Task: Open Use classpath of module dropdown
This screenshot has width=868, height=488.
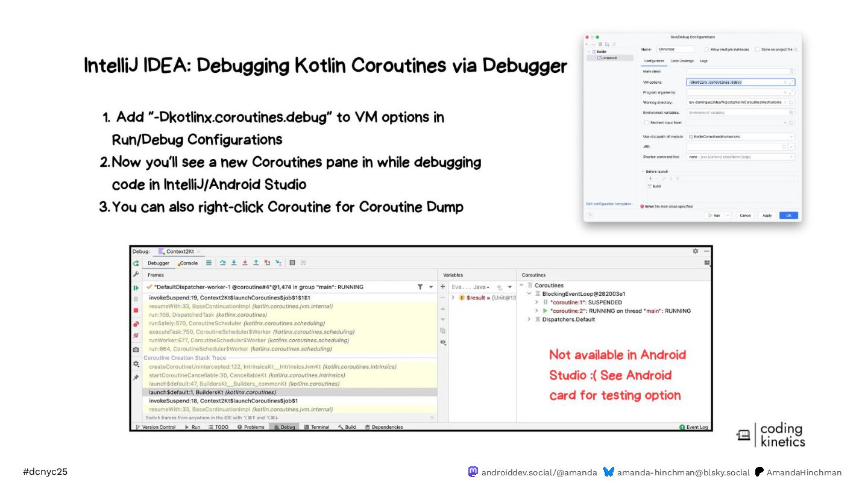Action: (x=740, y=137)
